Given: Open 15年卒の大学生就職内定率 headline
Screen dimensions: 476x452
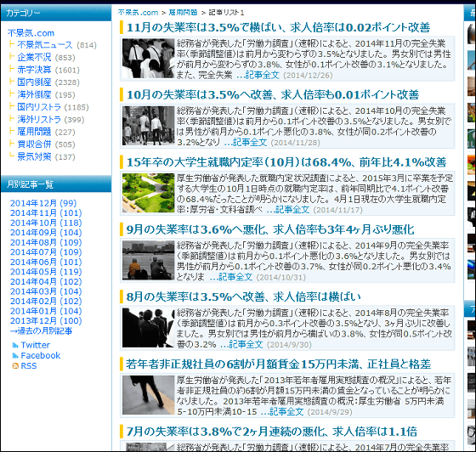Looking at the screenshot, I should (x=286, y=162).
